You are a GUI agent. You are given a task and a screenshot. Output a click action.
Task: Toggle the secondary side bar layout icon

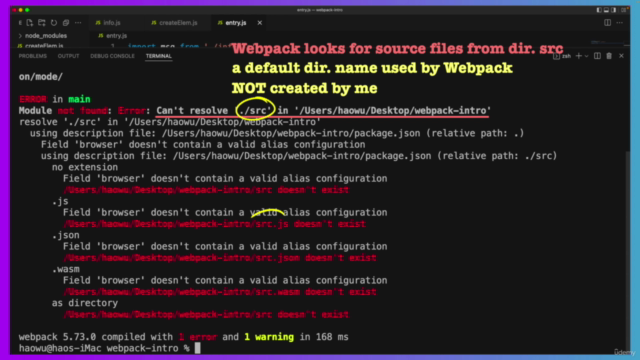(x=613, y=10)
